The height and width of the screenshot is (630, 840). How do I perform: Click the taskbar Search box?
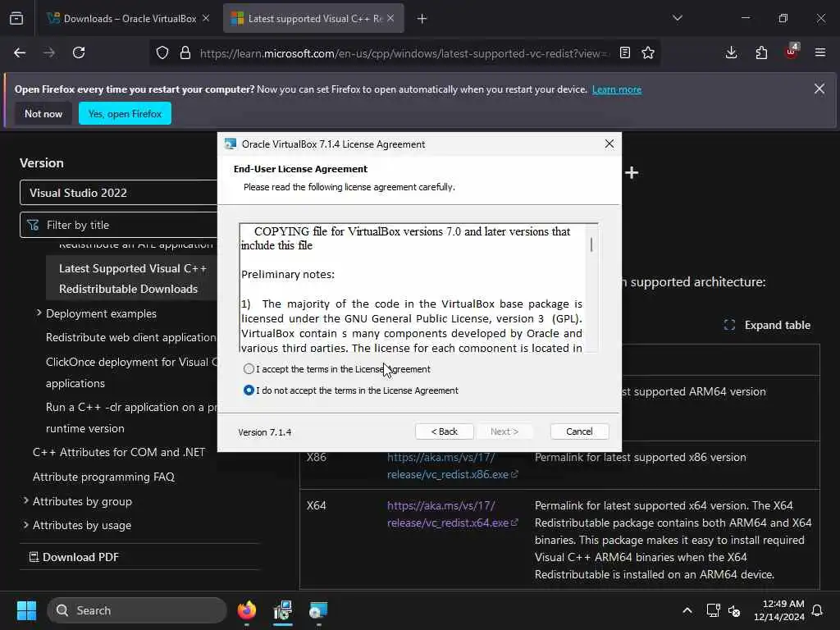(x=137, y=610)
